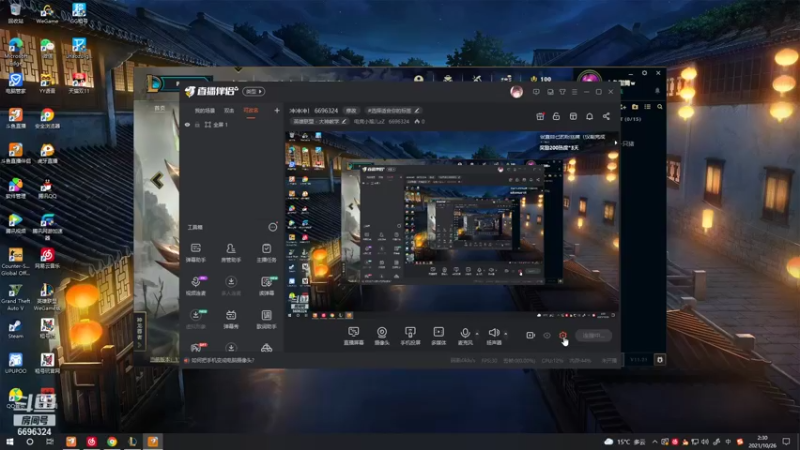Open 腾讯QQ desktop shortcut
The image size is (800, 450).
(47, 188)
